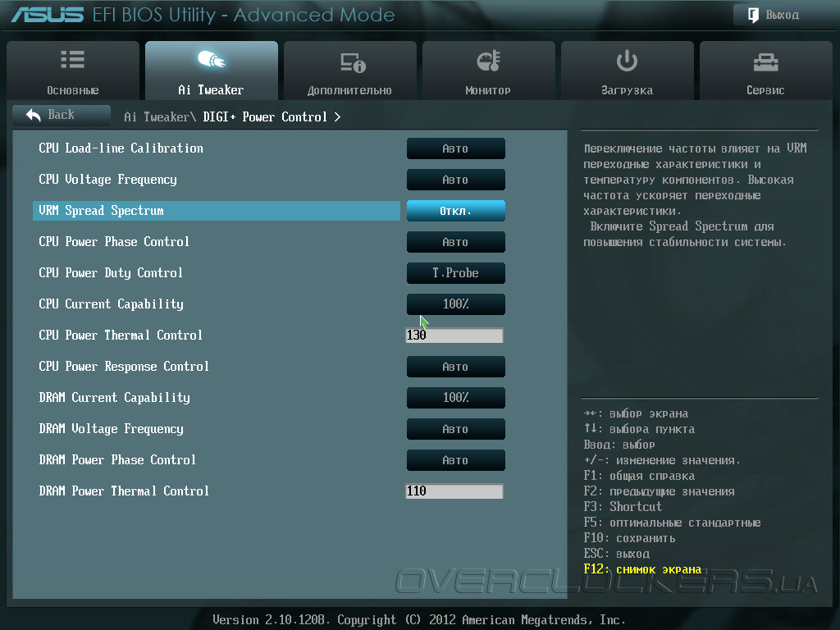Click the Ai Tweaker\ breadcrumb link
The image size is (840, 630).
pyautogui.click(x=160, y=116)
